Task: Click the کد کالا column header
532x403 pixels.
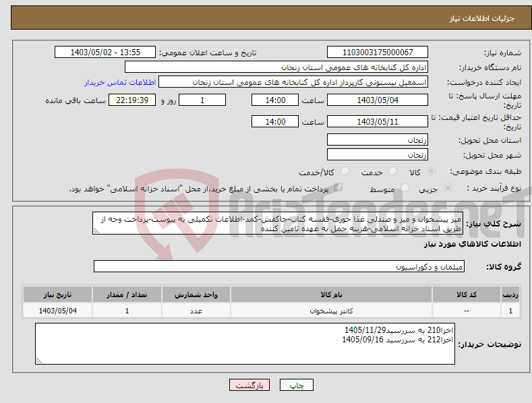Action: click(x=467, y=294)
